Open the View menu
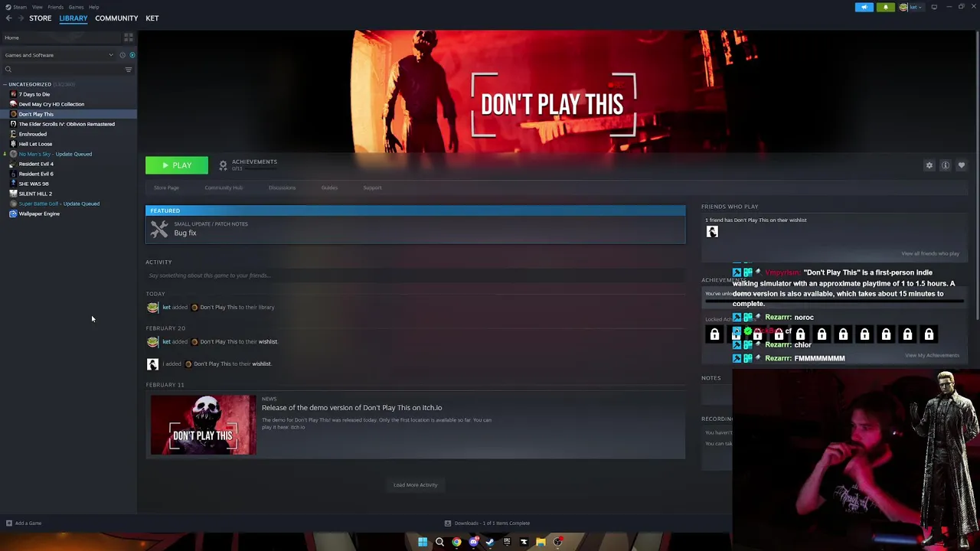The image size is (980, 551). (37, 7)
